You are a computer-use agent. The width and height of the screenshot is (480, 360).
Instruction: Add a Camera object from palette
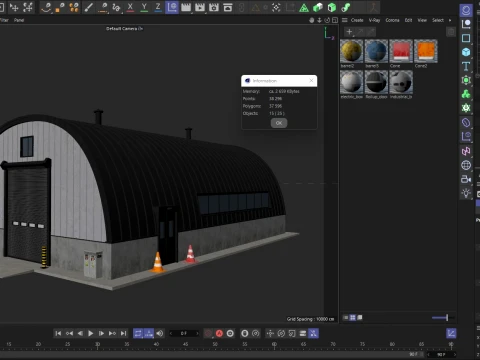click(466, 179)
